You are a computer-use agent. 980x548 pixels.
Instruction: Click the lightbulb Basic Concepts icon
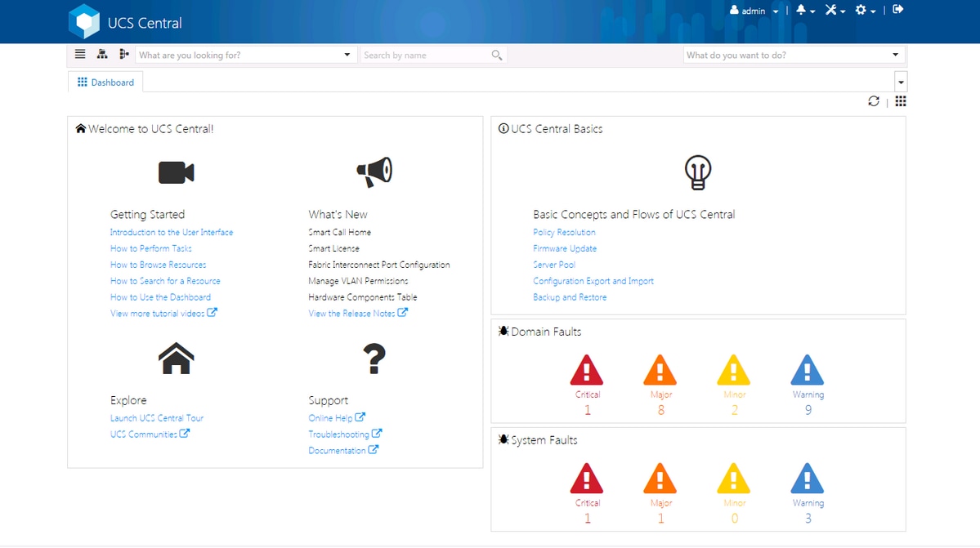click(697, 172)
